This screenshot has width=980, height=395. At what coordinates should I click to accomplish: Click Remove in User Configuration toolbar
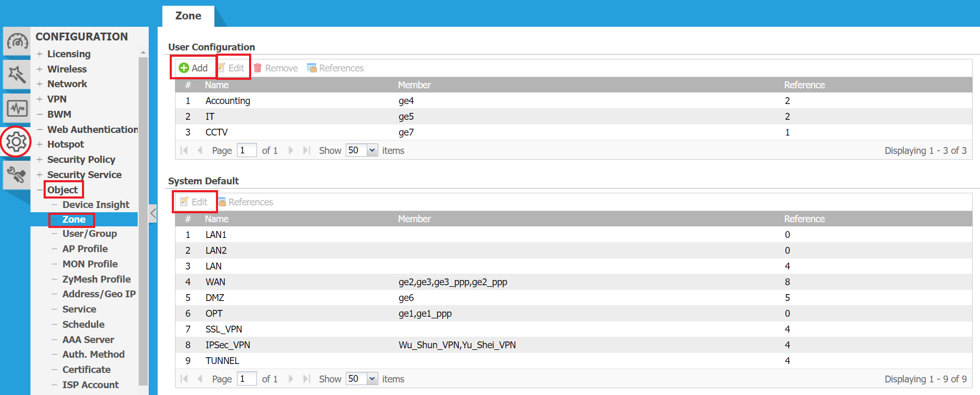point(275,68)
